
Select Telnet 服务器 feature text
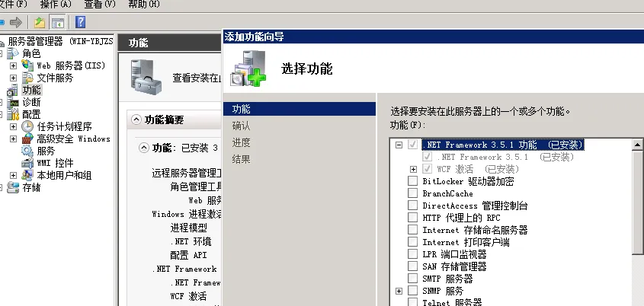452,303
